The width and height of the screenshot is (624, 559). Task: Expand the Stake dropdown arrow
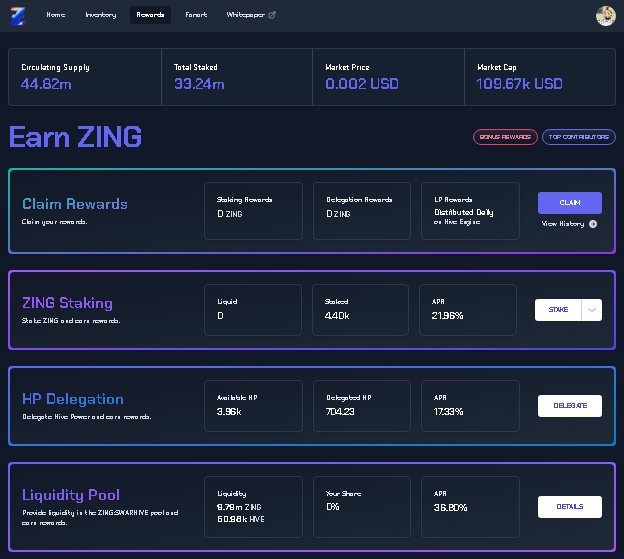tap(591, 310)
